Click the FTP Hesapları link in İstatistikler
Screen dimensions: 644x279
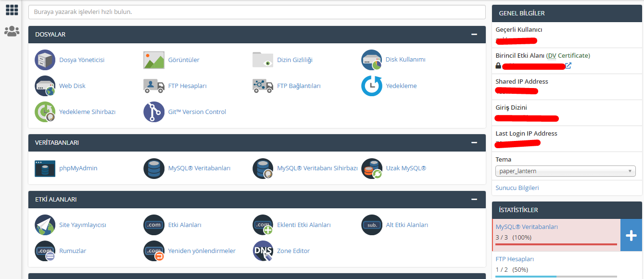tap(515, 259)
